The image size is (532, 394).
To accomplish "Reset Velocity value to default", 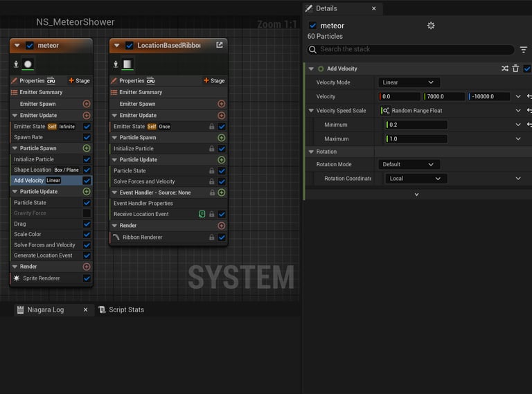I will [x=529, y=97].
